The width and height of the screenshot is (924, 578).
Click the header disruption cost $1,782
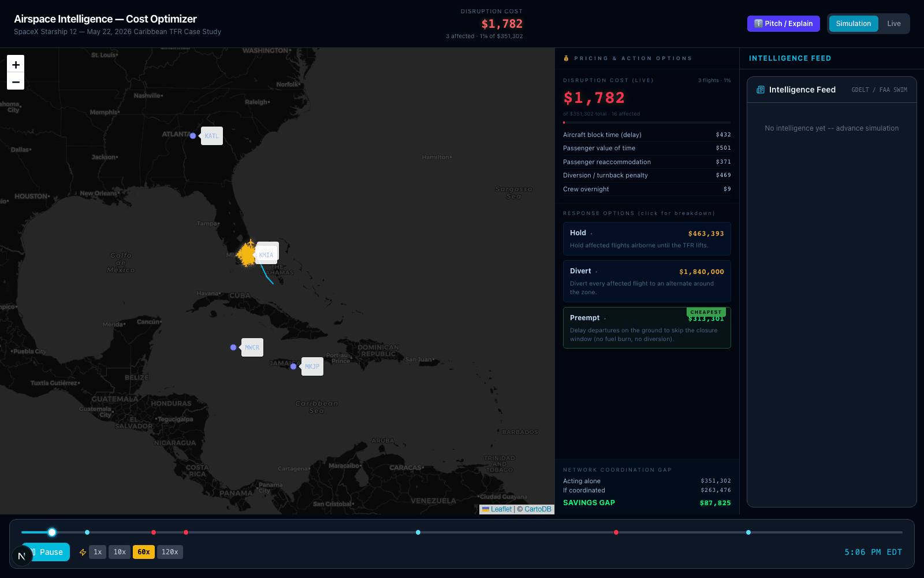pyautogui.click(x=502, y=24)
